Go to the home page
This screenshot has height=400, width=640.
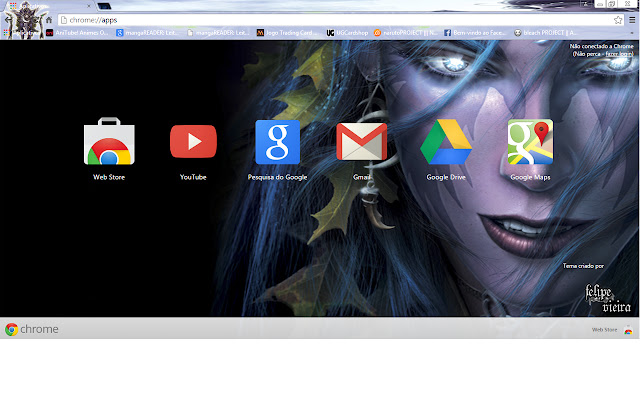[49, 20]
